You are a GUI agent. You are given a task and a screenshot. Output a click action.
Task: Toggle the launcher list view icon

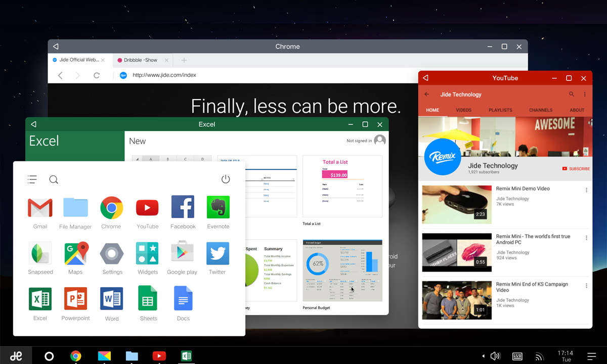[x=32, y=179]
